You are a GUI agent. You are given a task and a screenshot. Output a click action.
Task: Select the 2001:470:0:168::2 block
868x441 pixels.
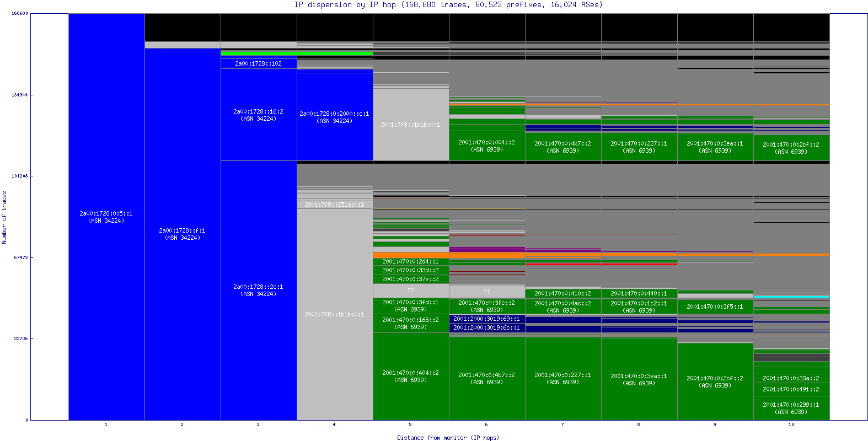(x=411, y=324)
